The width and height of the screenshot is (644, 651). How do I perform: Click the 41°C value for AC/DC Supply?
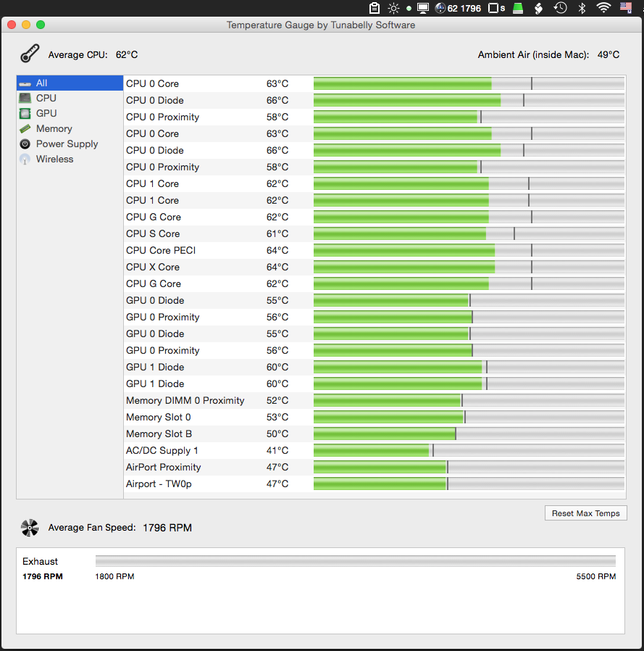277,450
